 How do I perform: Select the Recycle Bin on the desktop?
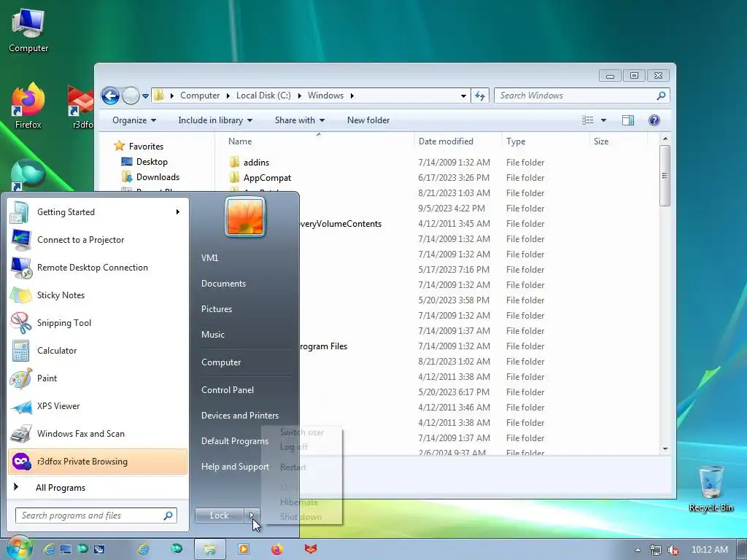tap(711, 488)
